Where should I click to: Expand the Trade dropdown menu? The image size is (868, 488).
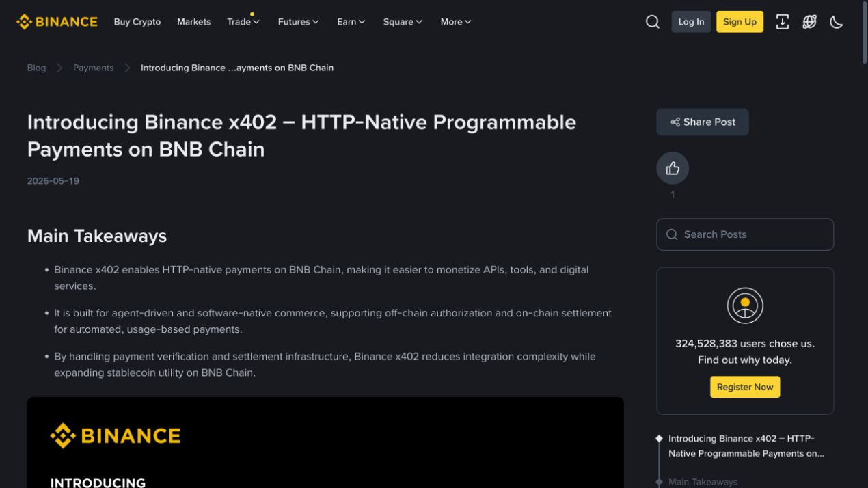(x=243, y=22)
